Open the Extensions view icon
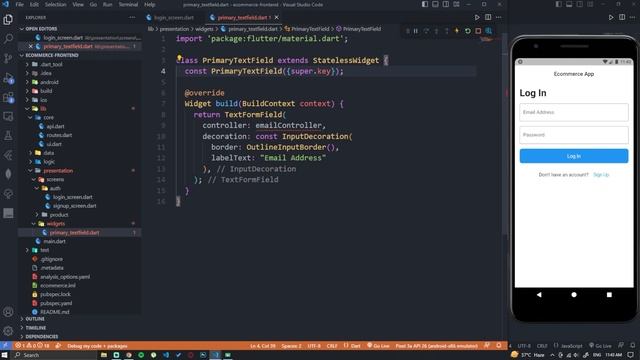Viewport: 640px width, 360px height. coord(8,97)
